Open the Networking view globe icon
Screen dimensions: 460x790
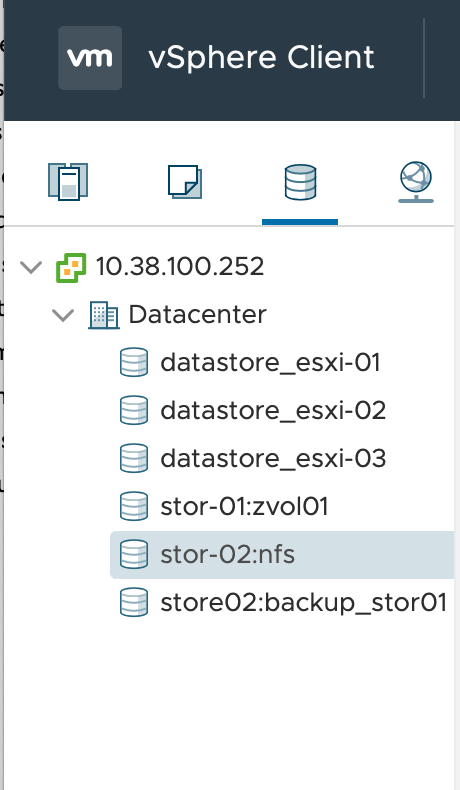416,182
